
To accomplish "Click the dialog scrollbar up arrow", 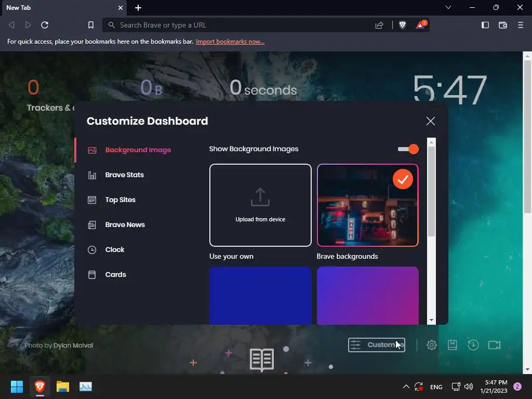I will (x=431, y=142).
